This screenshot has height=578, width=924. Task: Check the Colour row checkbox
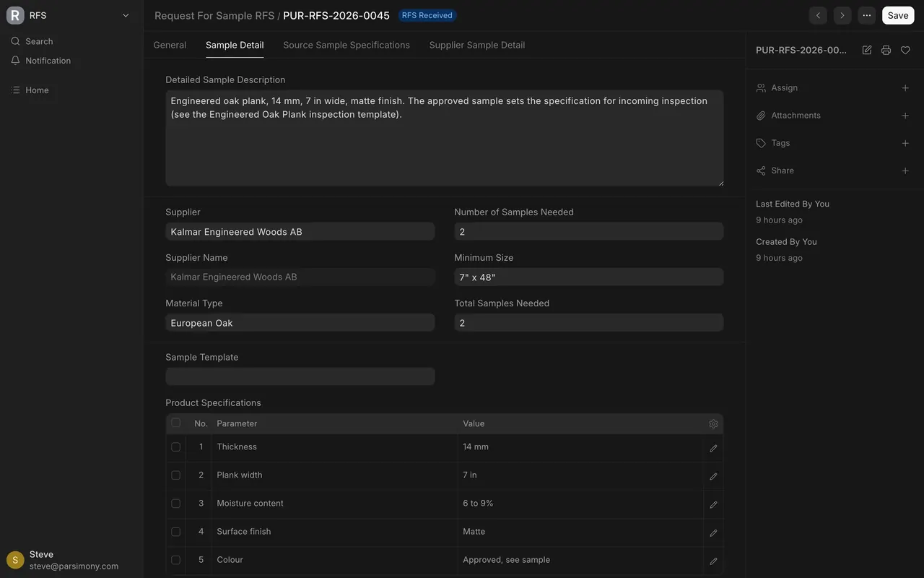point(175,560)
